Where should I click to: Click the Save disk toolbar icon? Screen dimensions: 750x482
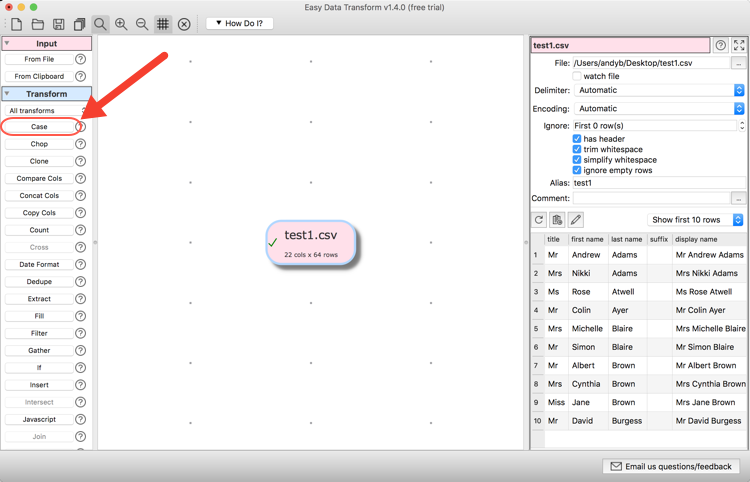point(59,24)
